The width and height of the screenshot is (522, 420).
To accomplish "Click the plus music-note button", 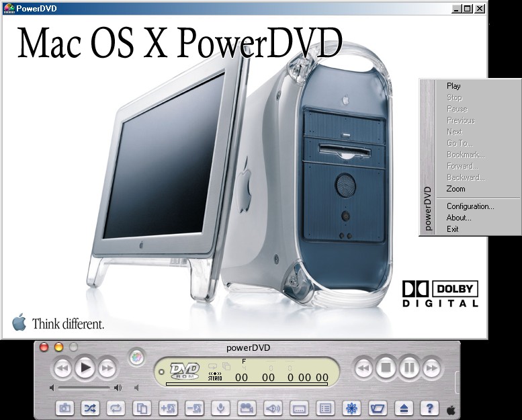I will pos(169,408).
